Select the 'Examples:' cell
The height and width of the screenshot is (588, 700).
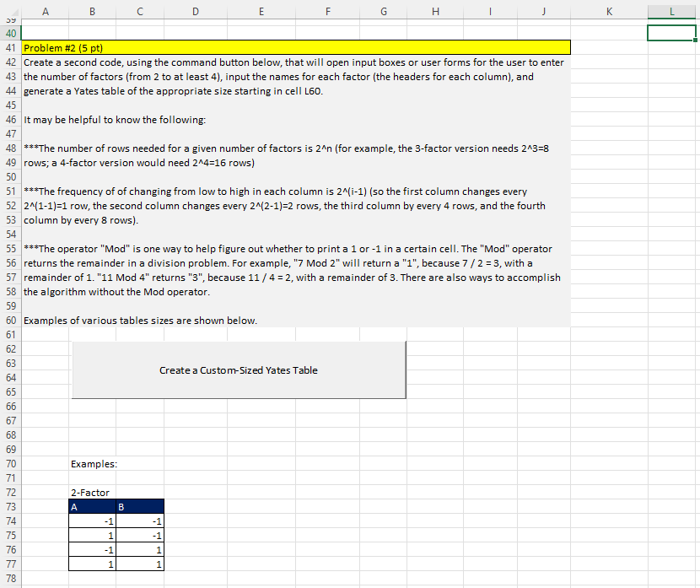93,464
